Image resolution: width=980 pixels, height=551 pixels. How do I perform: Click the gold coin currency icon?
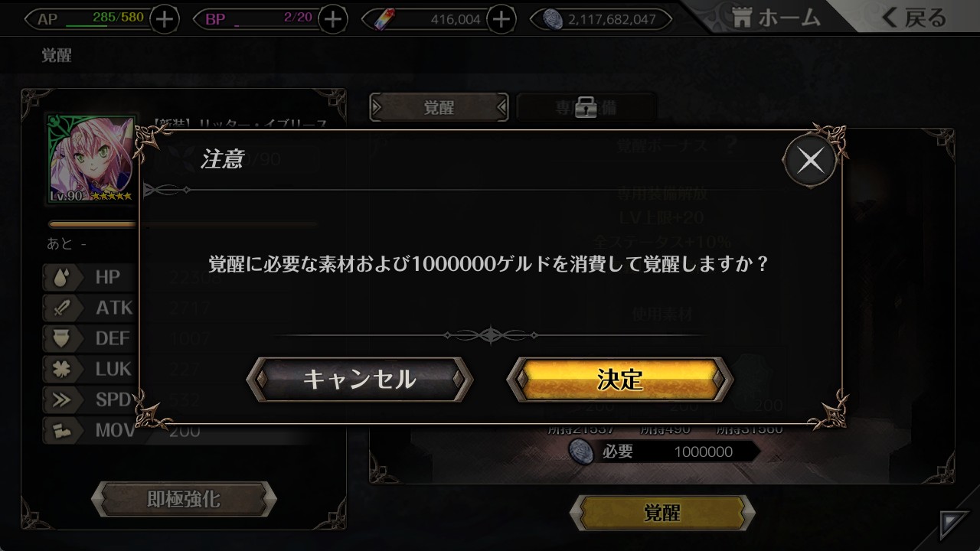(553, 19)
